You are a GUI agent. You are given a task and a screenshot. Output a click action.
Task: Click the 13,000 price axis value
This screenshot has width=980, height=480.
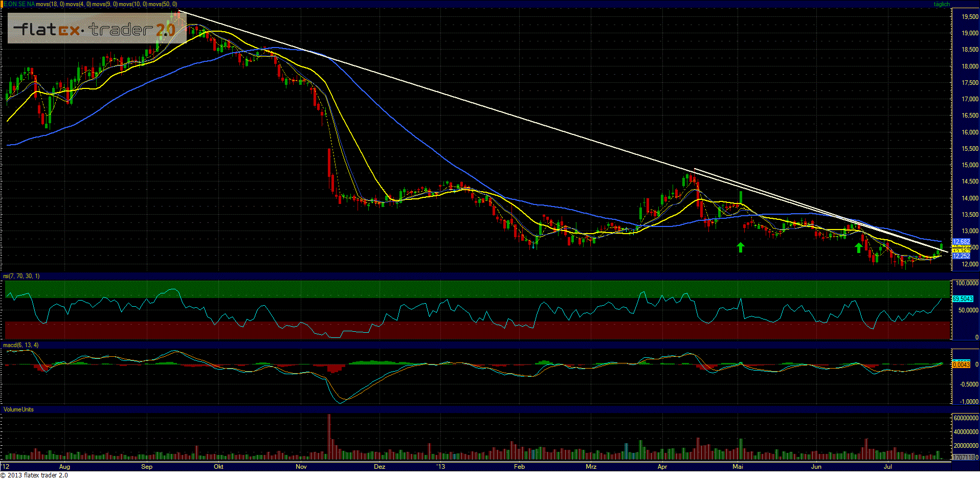(970, 231)
